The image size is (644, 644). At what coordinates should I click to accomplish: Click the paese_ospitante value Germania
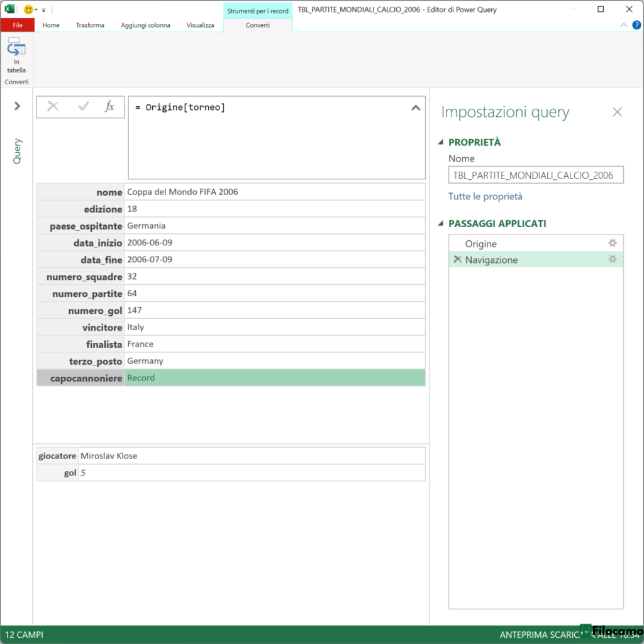(146, 226)
